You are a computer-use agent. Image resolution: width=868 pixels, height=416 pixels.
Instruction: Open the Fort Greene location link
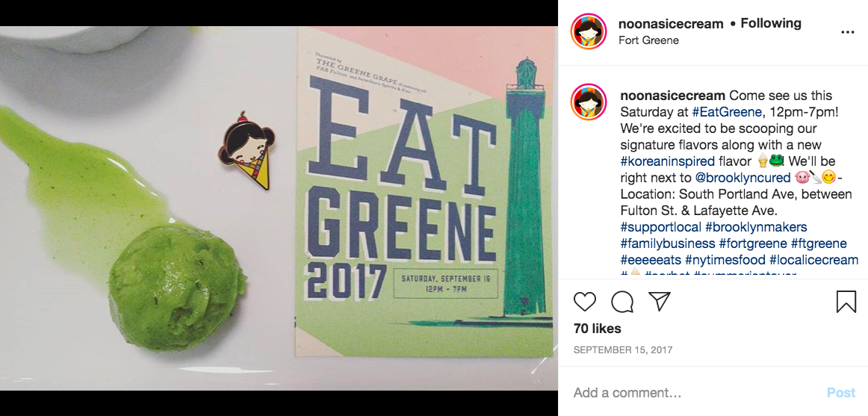(x=648, y=40)
